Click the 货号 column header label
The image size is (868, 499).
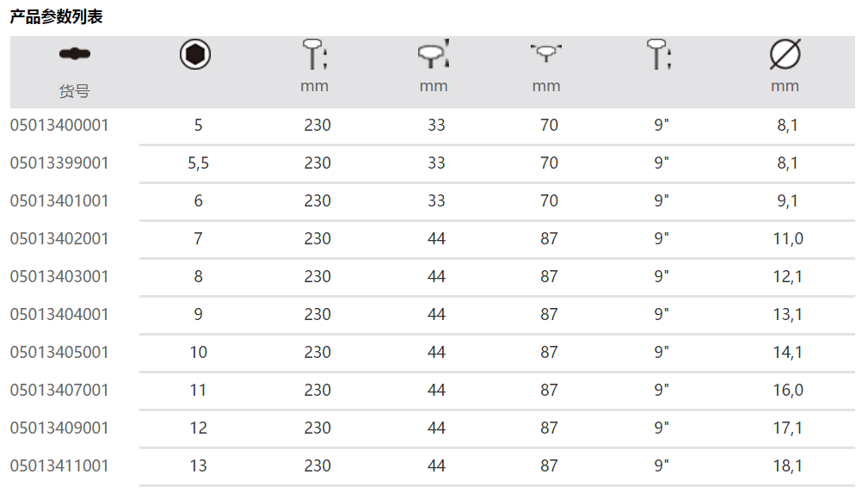pyautogui.click(x=74, y=90)
